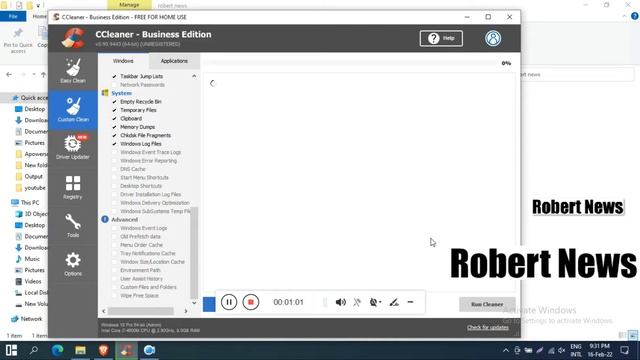Minimize the recorder toolbar dash icon

pos(411,302)
